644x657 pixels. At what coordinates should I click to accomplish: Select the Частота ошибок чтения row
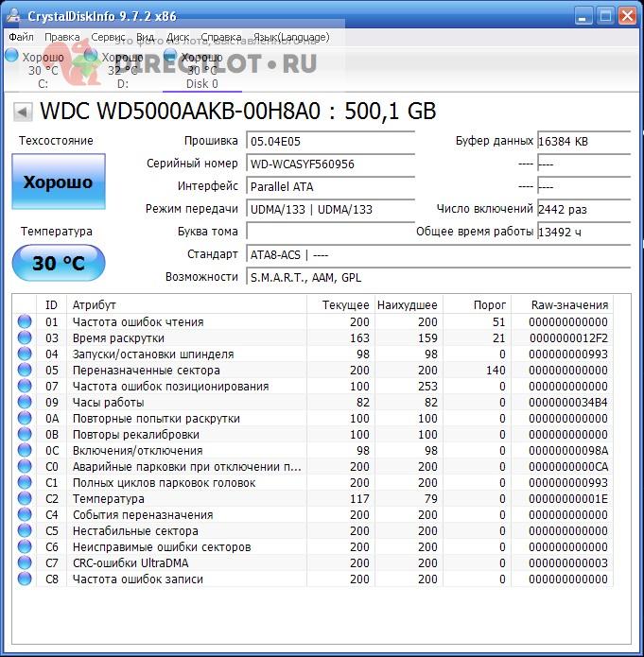pos(313,321)
